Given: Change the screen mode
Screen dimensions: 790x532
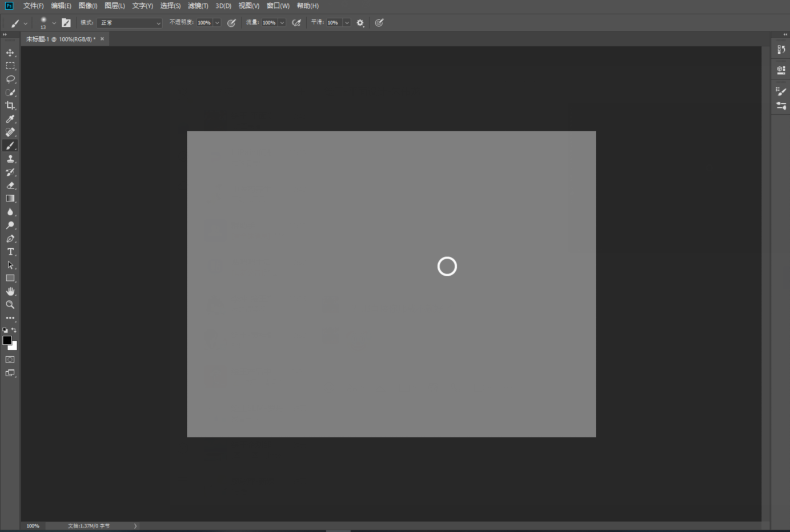Looking at the screenshot, I should [10, 373].
